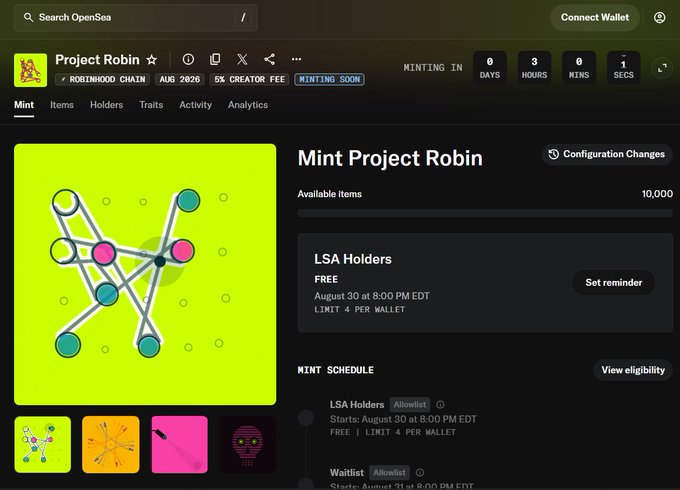Viewport: 680px width, 490px height.
Task: Switch to the Items tab
Action: [62, 105]
